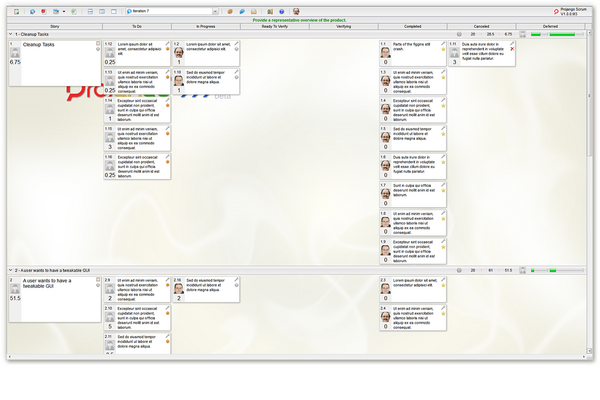Click the brown package toolbar icon
This screenshot has width=600, height=400.
[x=230, y=11]
